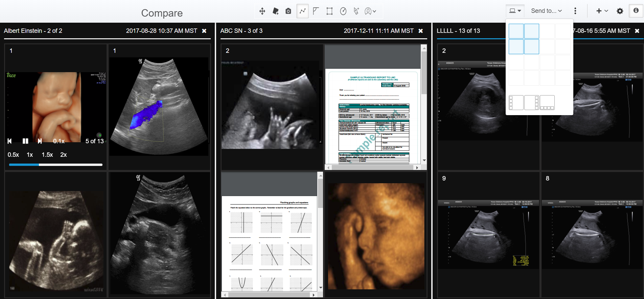Image resolution: width=644 pixels, height=299 pixels.
Task: Set playback speed to 1.5x
Action: 47,155
